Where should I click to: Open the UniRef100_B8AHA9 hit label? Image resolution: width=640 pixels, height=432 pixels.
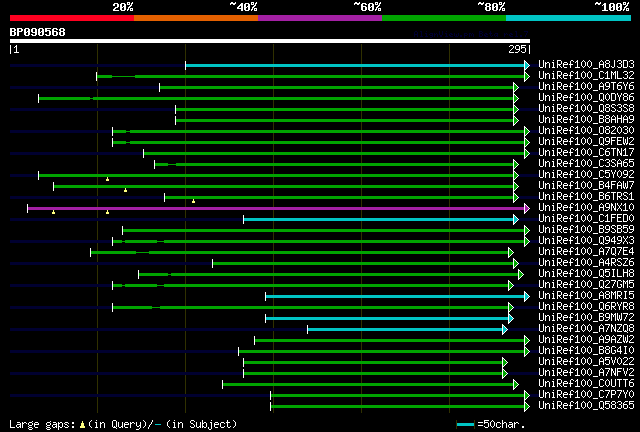[x=586, y=120]
